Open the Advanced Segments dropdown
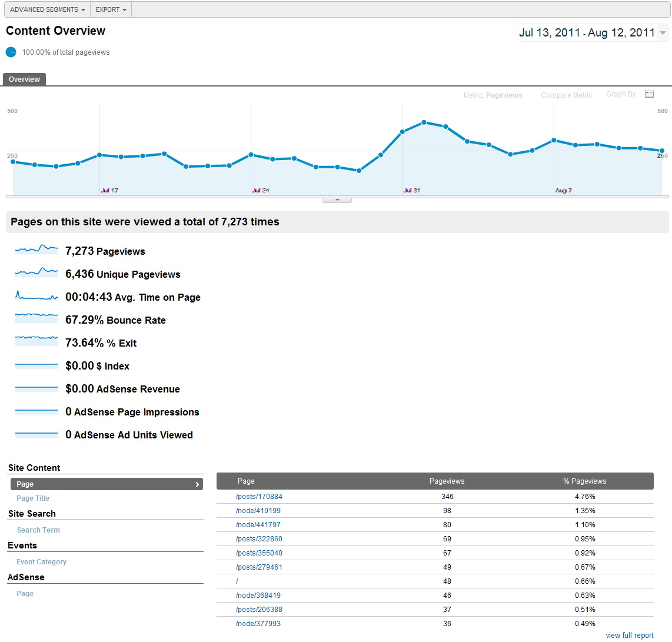 point(48,9)
